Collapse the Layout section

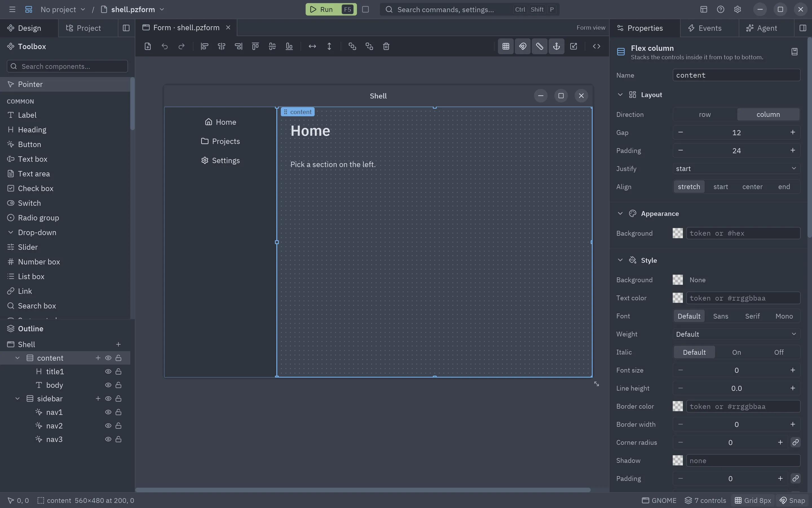click(620, 95)
